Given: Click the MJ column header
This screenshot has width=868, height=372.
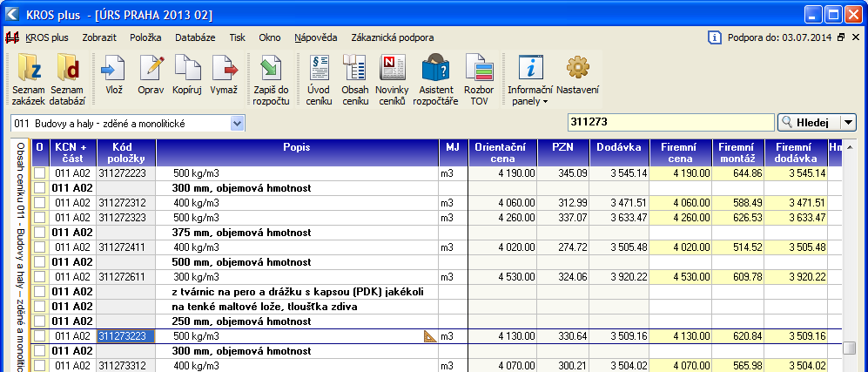Looking at the screenshot, I should click(x=454, y=152).
